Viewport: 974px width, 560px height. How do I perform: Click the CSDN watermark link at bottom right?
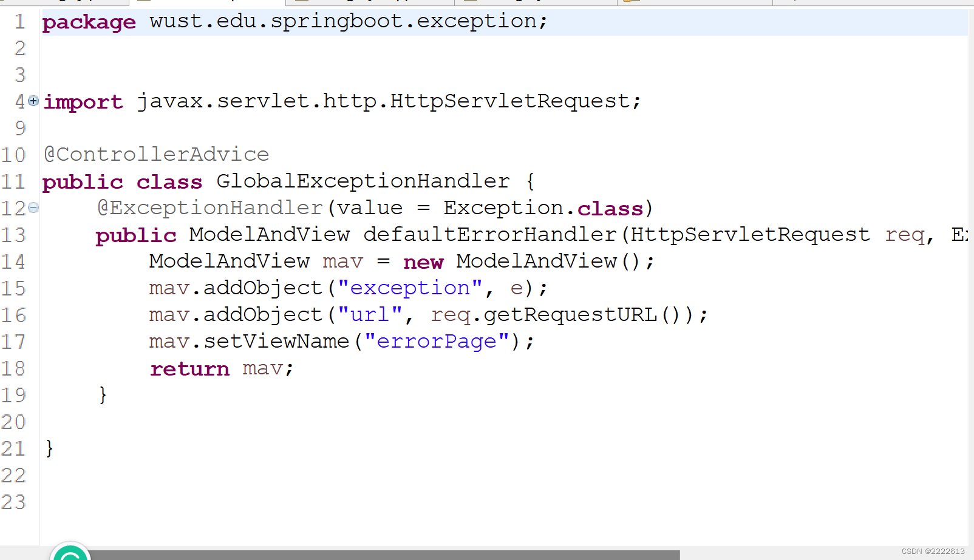click(x=933, y=552)
